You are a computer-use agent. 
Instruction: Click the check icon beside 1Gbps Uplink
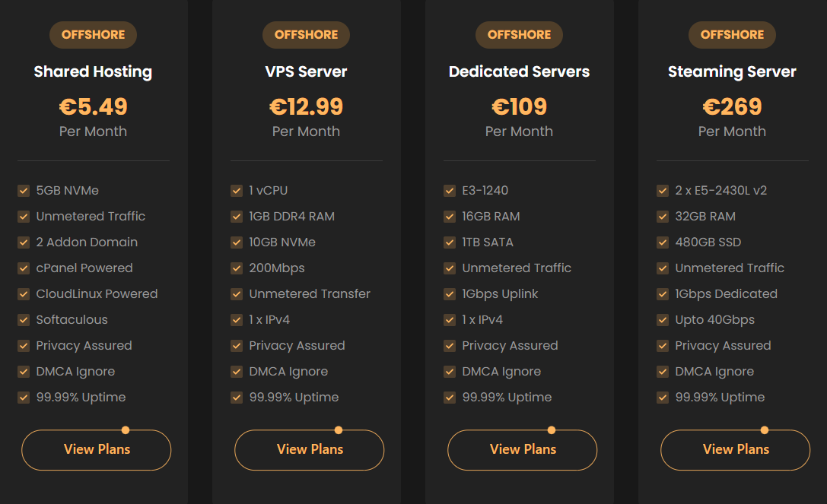tap(450, 294)
